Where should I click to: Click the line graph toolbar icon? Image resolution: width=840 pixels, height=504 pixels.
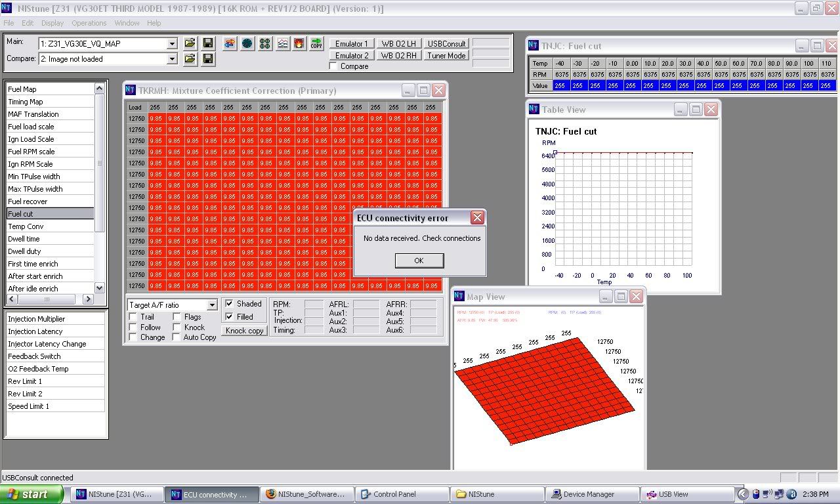click(x=282, y=43)
